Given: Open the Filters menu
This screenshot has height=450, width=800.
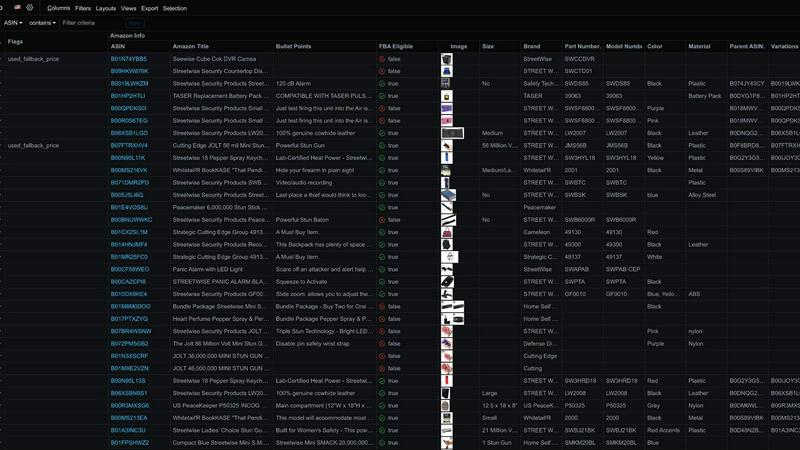Looking at the screenshot, I should click(x=83, y=8).
